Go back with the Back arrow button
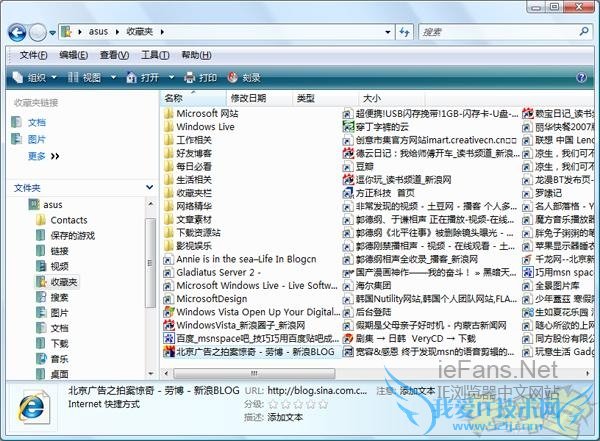The image size is (600, 441). (17, 33)
